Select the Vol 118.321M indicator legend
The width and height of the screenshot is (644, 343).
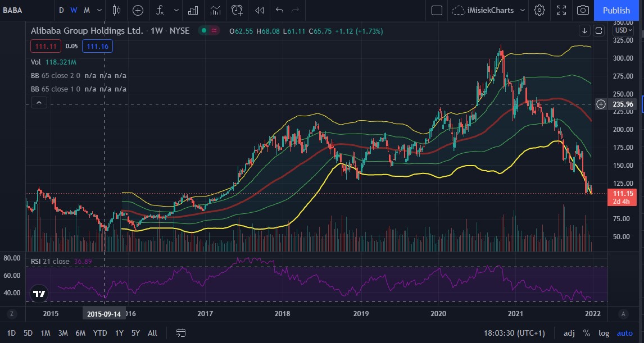(53, 62)
